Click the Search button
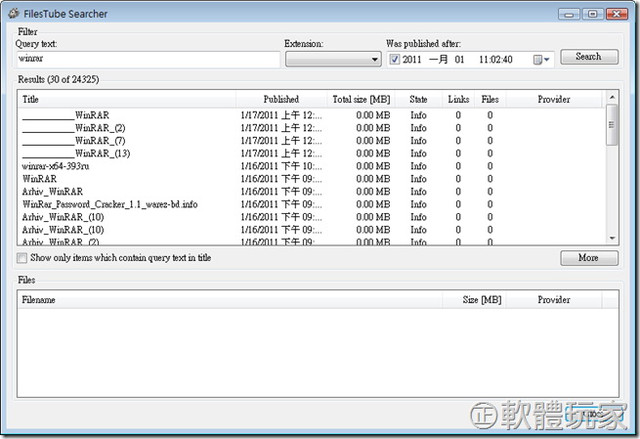Screen dimensions: 640x439 tap(589, 57)
